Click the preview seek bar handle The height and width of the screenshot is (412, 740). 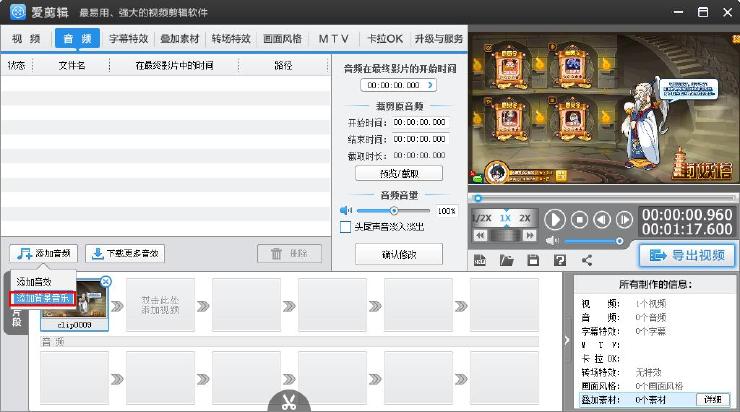478,198
